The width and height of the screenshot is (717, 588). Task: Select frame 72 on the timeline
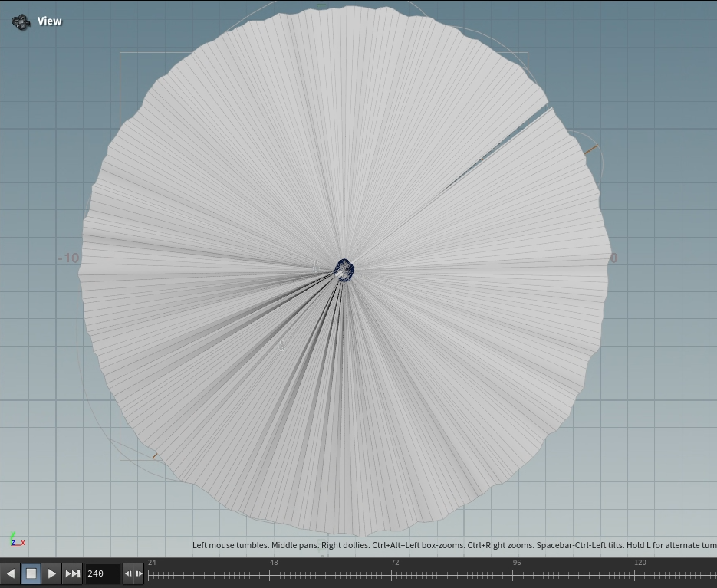click(x=395, y=574)
